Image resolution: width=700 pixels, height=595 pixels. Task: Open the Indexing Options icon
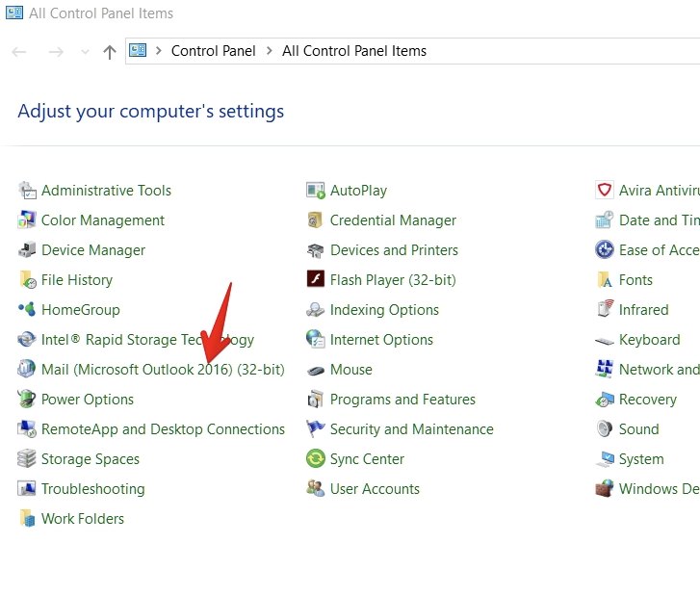(x=316, y=309)
